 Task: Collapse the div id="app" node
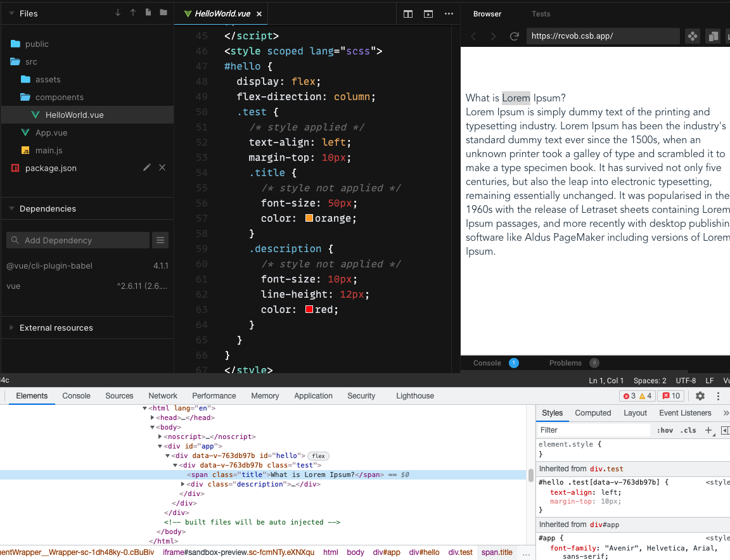[160, 446]
